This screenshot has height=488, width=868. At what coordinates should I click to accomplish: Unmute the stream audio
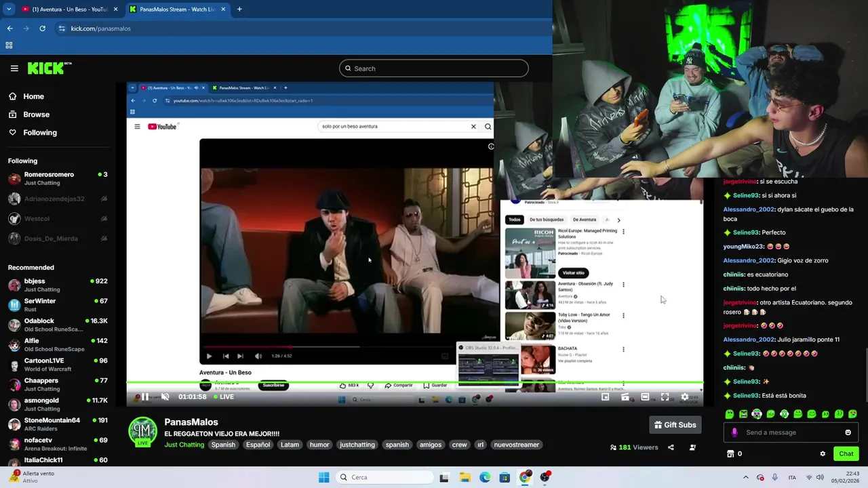point(165,397)
